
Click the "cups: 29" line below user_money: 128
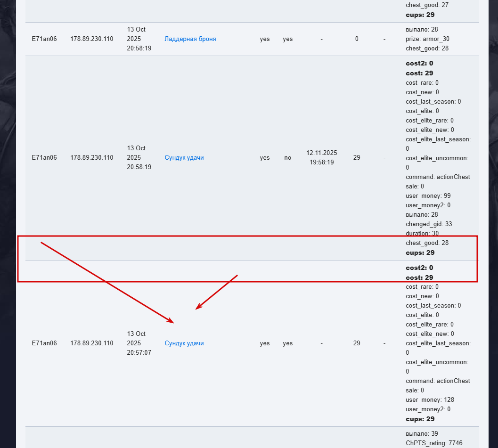tap(420, 419)
